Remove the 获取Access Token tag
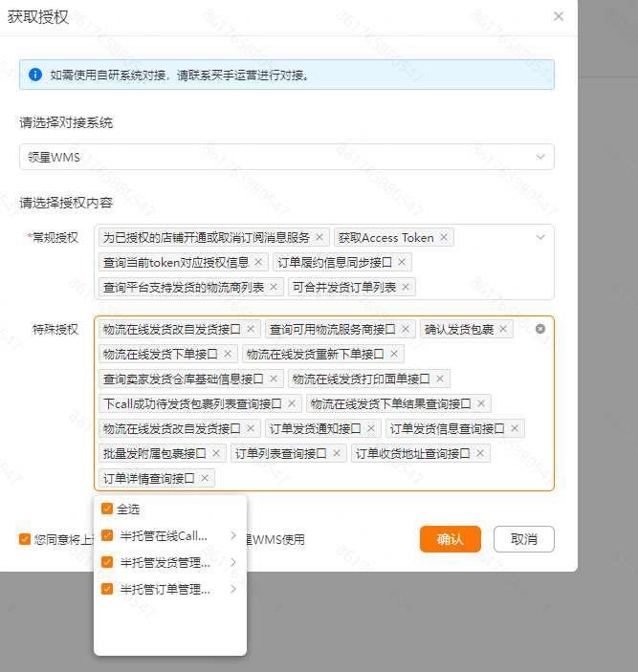This screenshot has width=638, height=672. [444, 237]
